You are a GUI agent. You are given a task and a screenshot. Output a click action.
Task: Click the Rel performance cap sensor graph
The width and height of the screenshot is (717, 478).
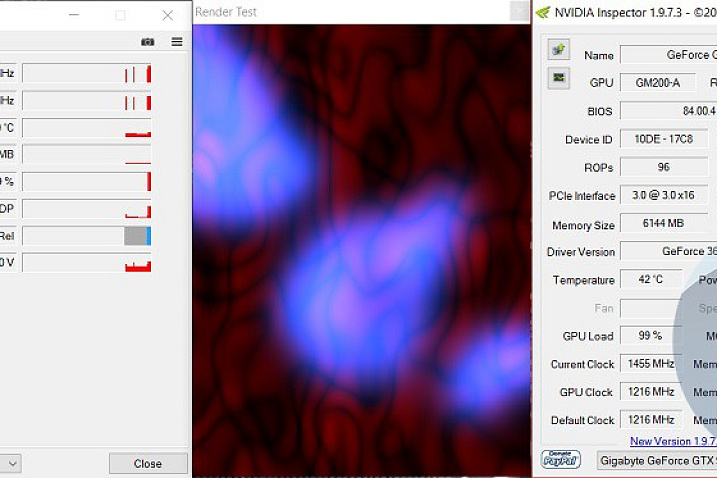pyautogui.click(x=87, y=236)
